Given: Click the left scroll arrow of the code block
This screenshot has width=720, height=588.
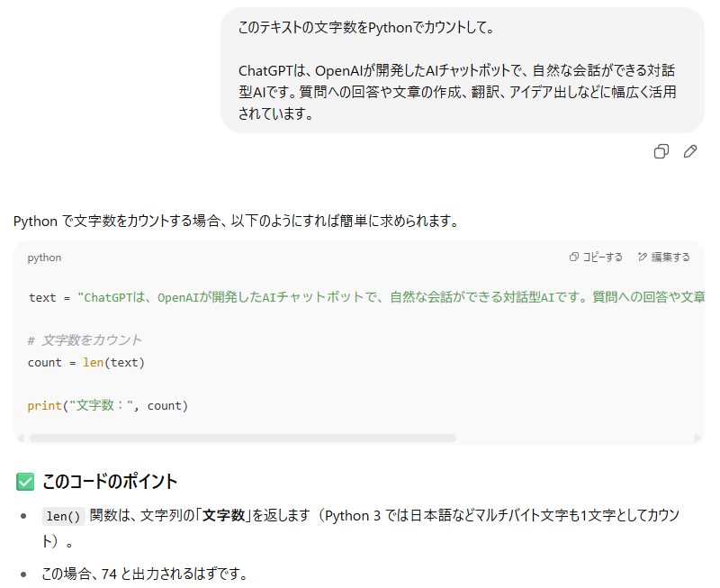Looking at the screenshot, I should coord(20,439).
